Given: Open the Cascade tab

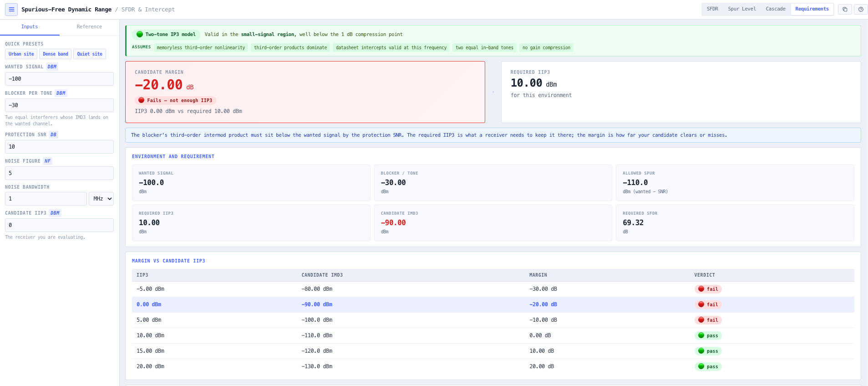Looking at the screenshot, I should click(x=776, y=9).
